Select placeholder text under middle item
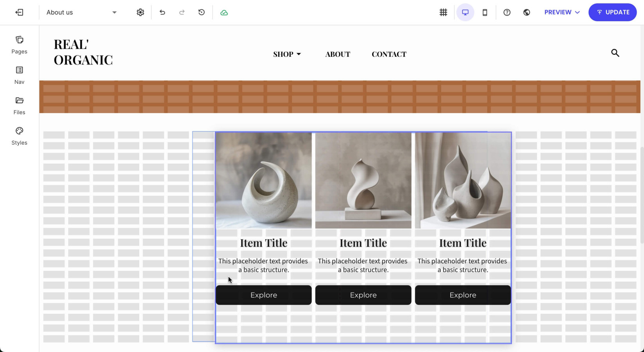This screenshot has height=352, width=644. 363,265
